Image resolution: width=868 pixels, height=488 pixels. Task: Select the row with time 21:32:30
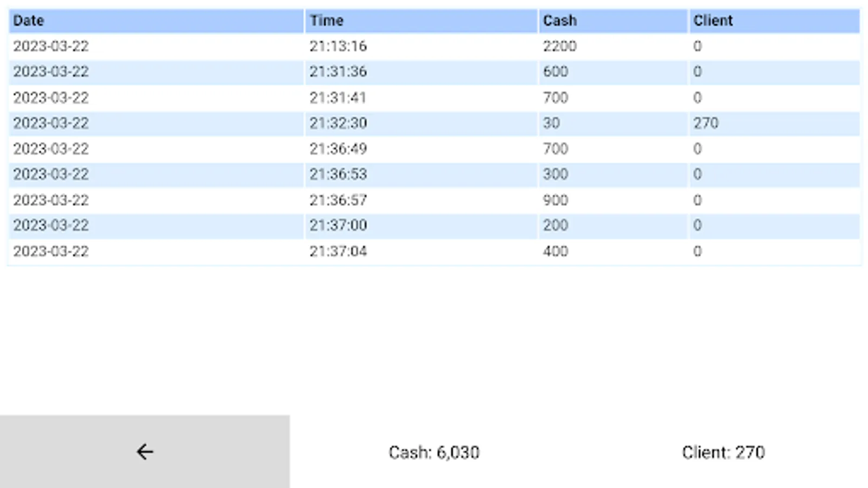coord(338,123)
